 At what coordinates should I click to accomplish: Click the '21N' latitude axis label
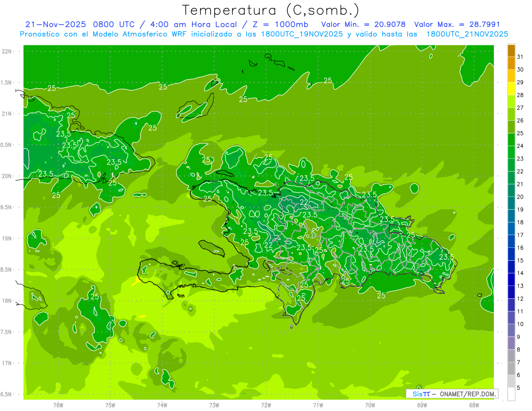click(7, 114)
